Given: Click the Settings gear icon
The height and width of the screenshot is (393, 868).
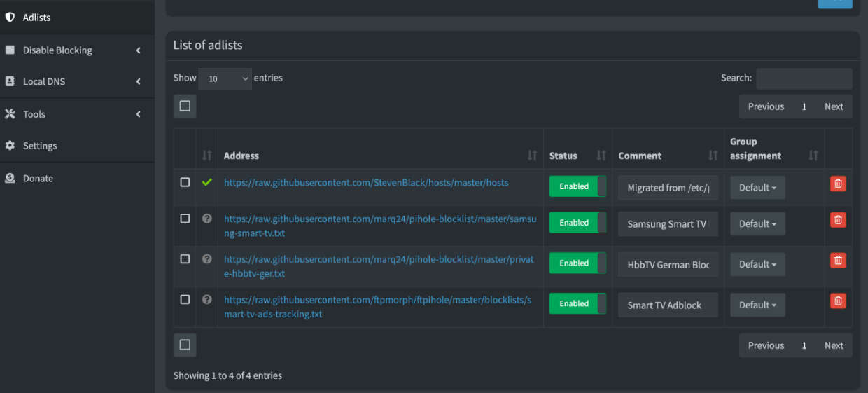Looking at the screenshot, I should pyautogui.click(x=10, y=146).
